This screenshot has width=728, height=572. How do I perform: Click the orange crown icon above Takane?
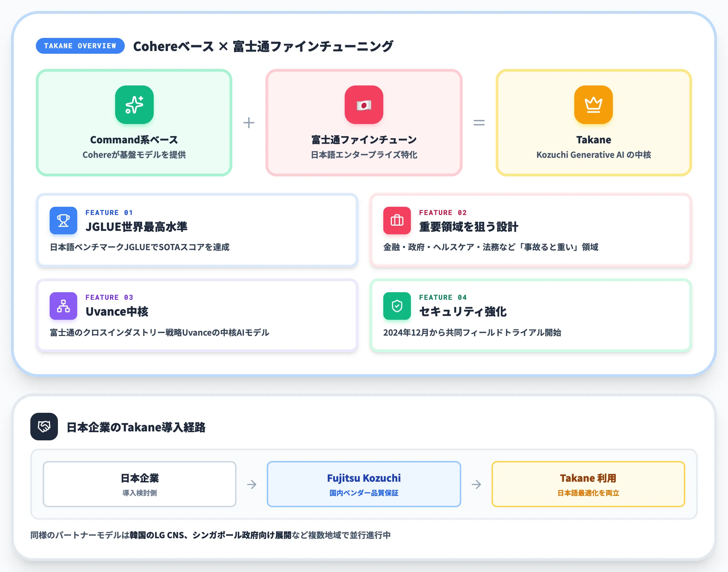point(593,105)
